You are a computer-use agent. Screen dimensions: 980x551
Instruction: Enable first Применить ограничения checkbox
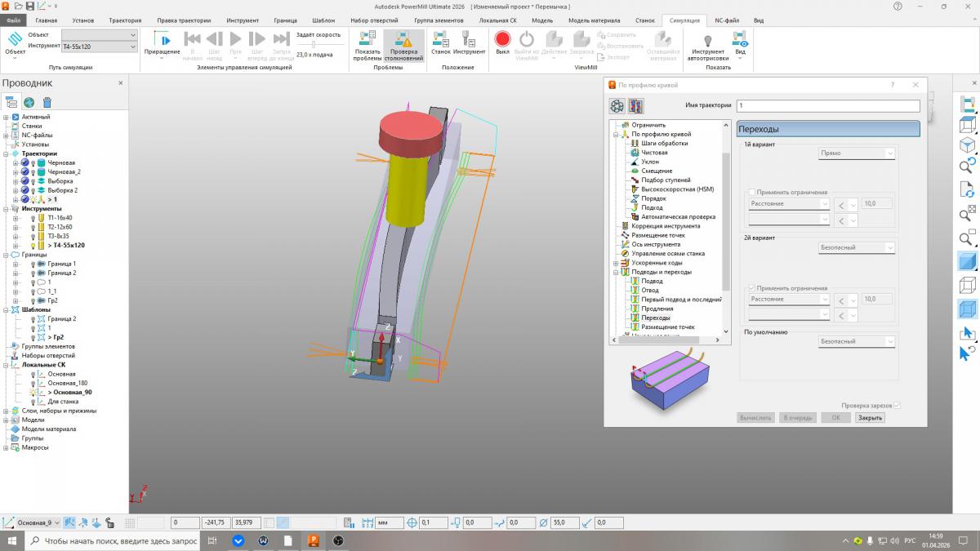tap(752, 193)
